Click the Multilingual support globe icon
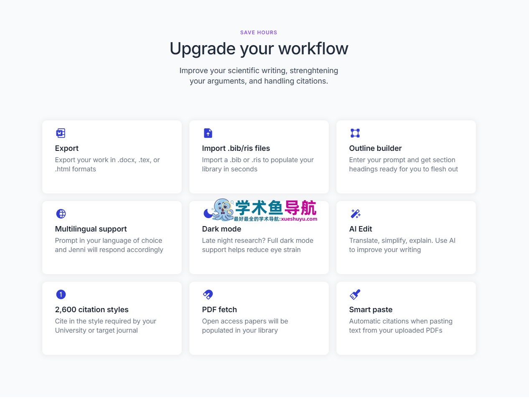This screenshot has height=420, width=529. [61, 214]
